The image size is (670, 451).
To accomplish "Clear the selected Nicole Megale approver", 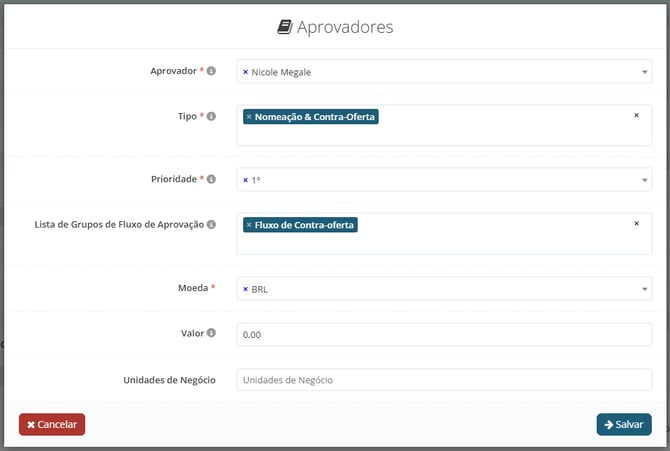I will tap(245, 72).
